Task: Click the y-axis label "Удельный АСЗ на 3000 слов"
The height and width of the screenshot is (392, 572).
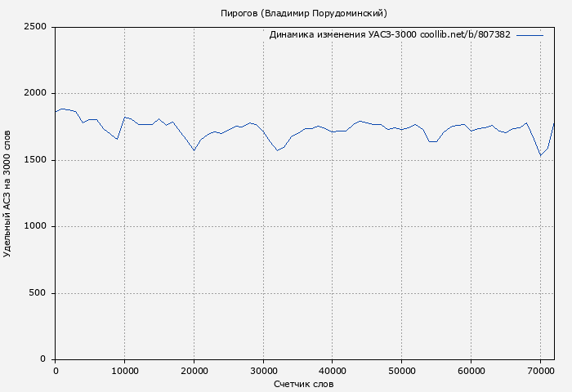Action: click(8, 193)
